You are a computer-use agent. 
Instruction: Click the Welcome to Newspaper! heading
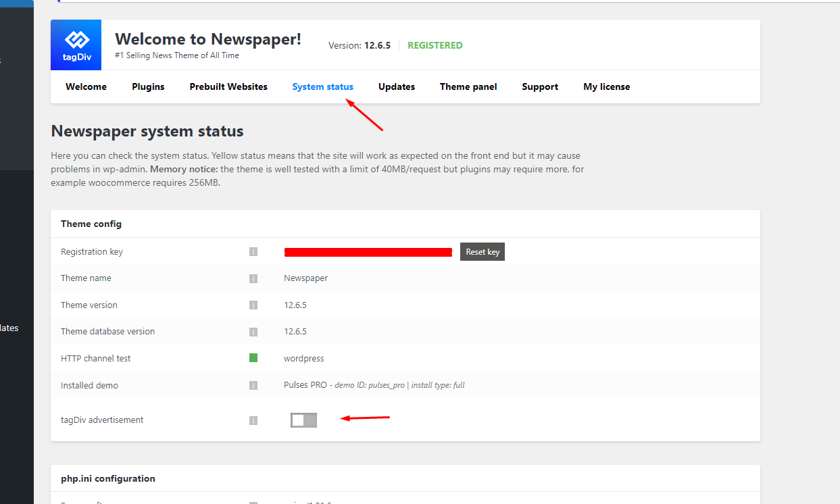pos(208,39)
